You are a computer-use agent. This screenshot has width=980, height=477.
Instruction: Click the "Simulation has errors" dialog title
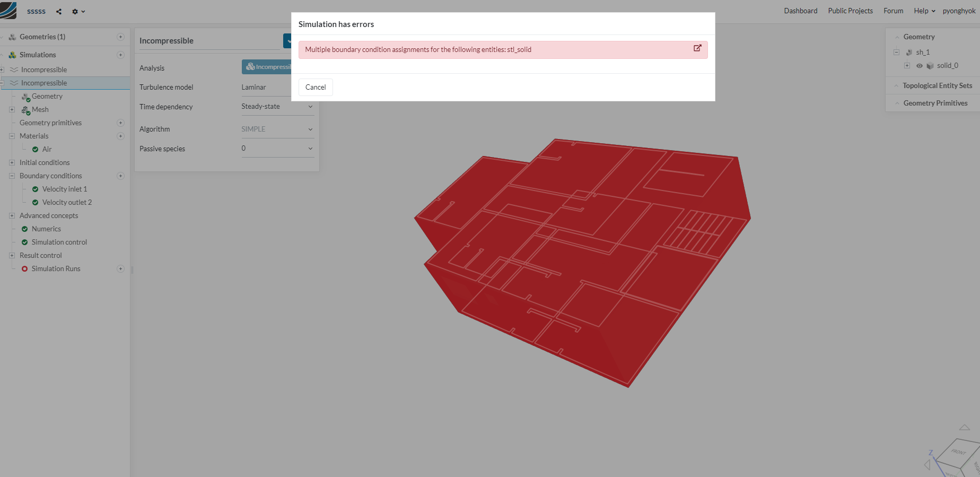pos(336,24)
